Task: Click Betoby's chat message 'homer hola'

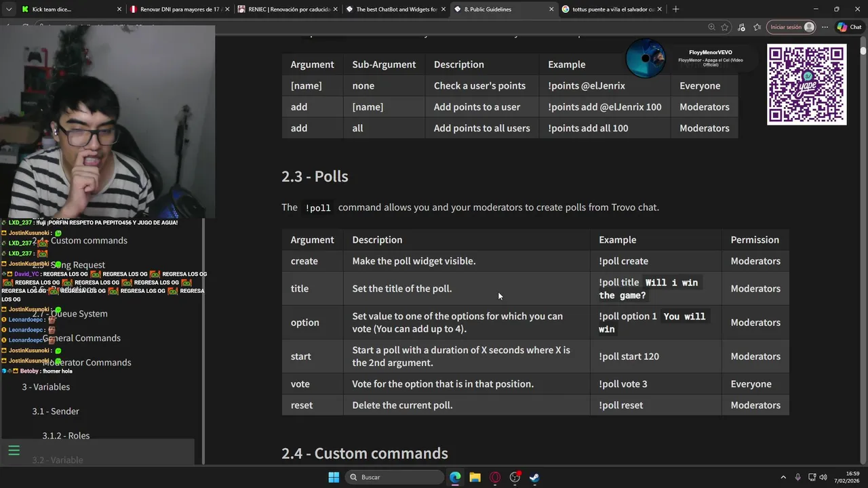Action: point(56,371)
